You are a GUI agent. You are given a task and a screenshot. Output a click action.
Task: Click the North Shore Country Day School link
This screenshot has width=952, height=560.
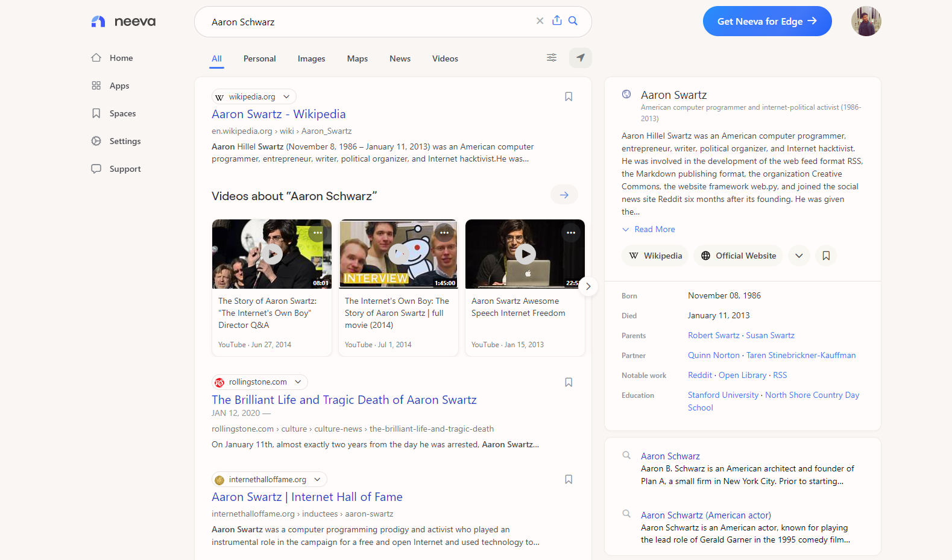(x=774, y=401)
